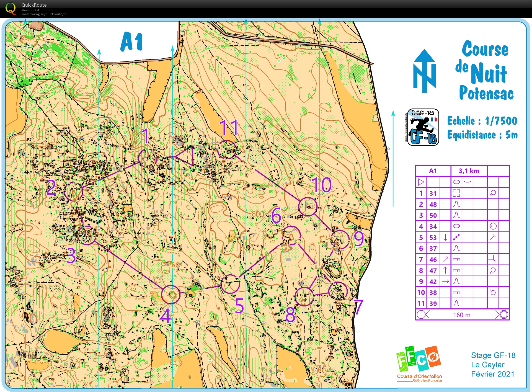Click the blue north arrow symbol
532x392 pixels.
click(x=424, y=71)
